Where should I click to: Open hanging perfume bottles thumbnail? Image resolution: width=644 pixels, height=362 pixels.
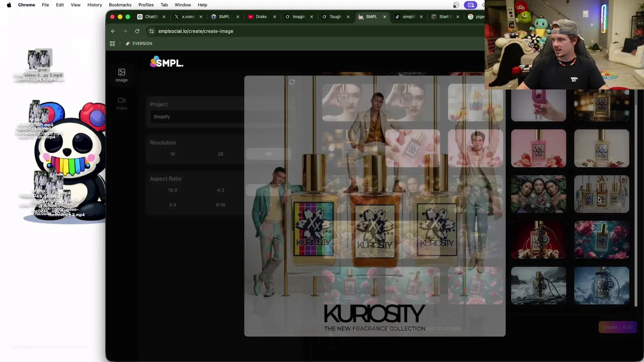pyautogui.click(x=602, y=194)
